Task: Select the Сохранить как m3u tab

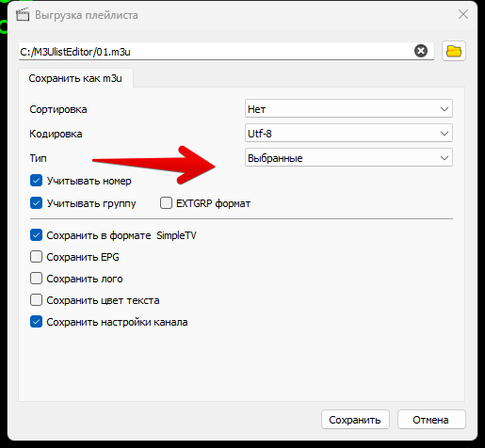Action: pos(75,78)
